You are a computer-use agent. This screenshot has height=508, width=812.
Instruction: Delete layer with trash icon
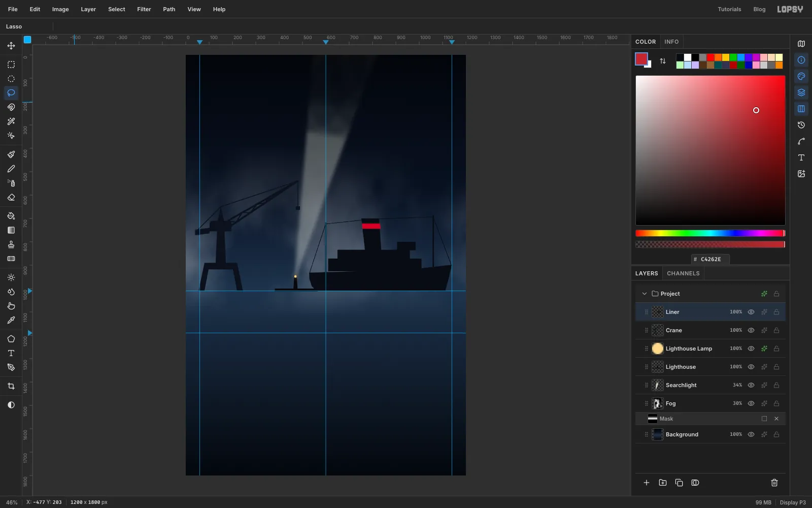774,483
